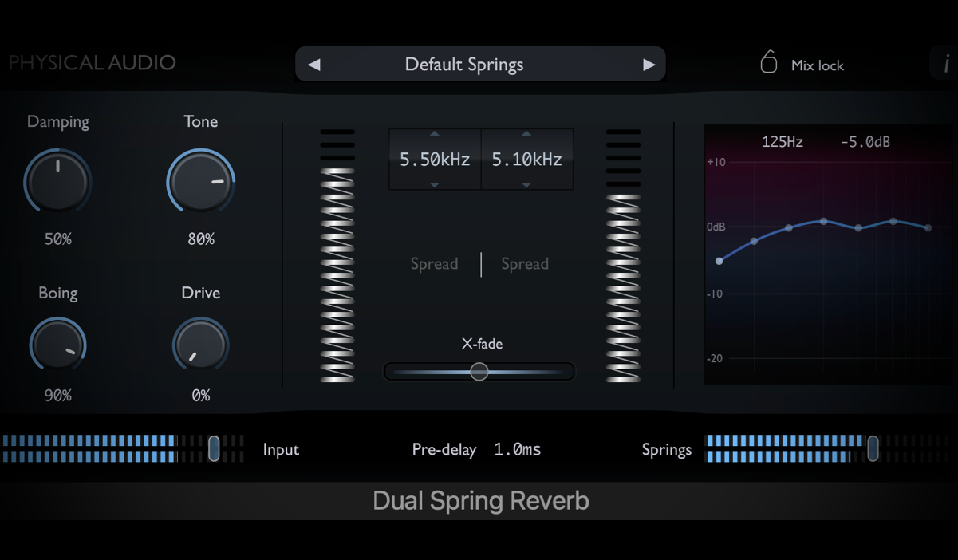Screen dimensions: 958x560
Task: Toggle the right Spread control
Action: 525,263
